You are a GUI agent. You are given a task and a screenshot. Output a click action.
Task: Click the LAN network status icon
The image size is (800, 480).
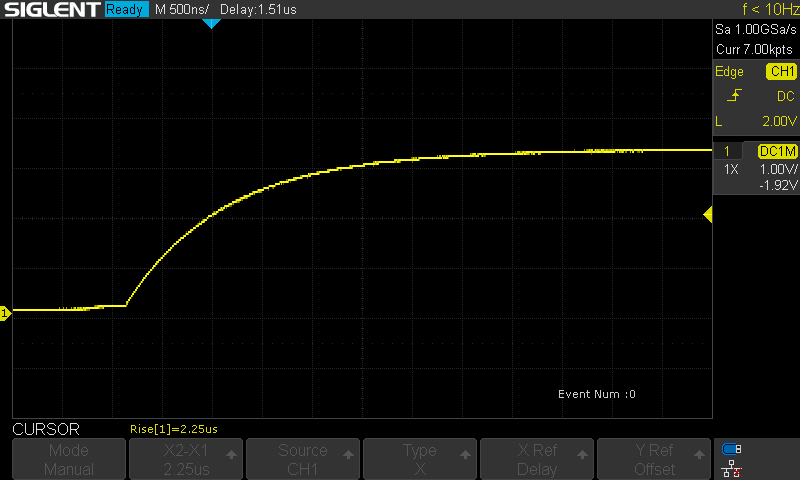click(731, 467)
